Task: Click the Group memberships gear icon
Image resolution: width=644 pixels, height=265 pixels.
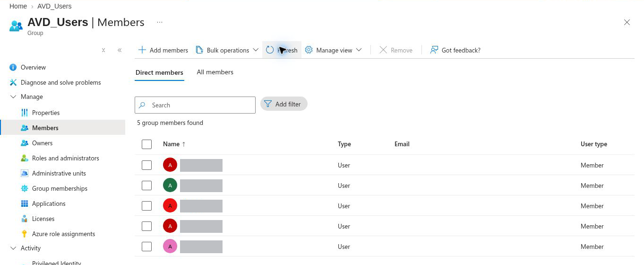Action: pyautogui.click(x=25, y=188)
